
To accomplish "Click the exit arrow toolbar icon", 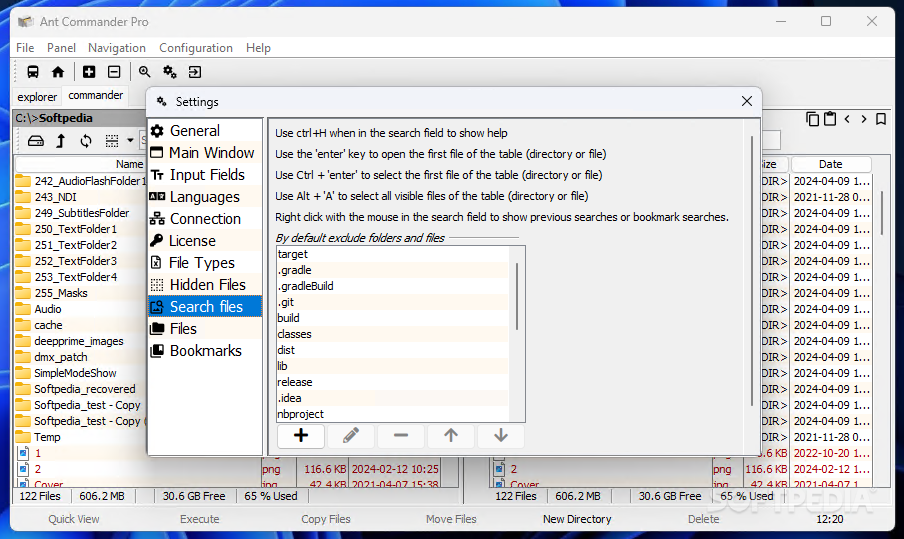I will point(195,72).
